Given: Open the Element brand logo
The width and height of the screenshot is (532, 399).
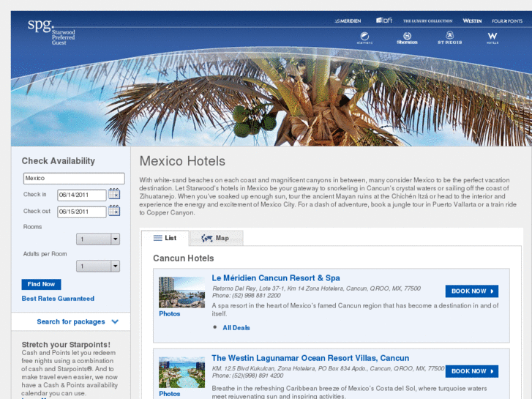Looking at the screenshot, I should (x=364, y=37).
